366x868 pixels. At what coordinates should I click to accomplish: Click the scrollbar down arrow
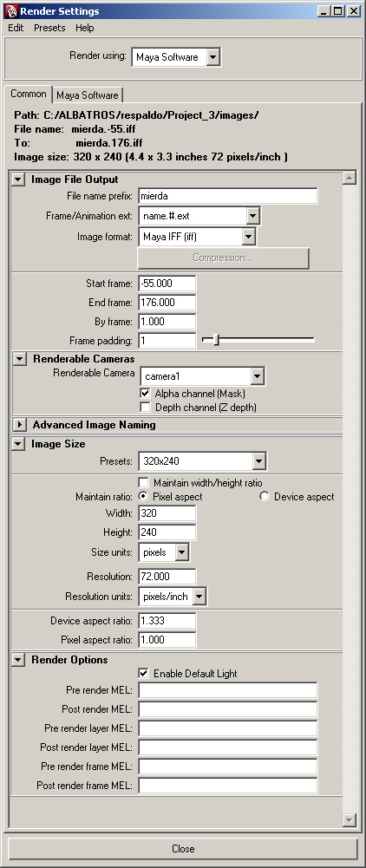point(349,819)
